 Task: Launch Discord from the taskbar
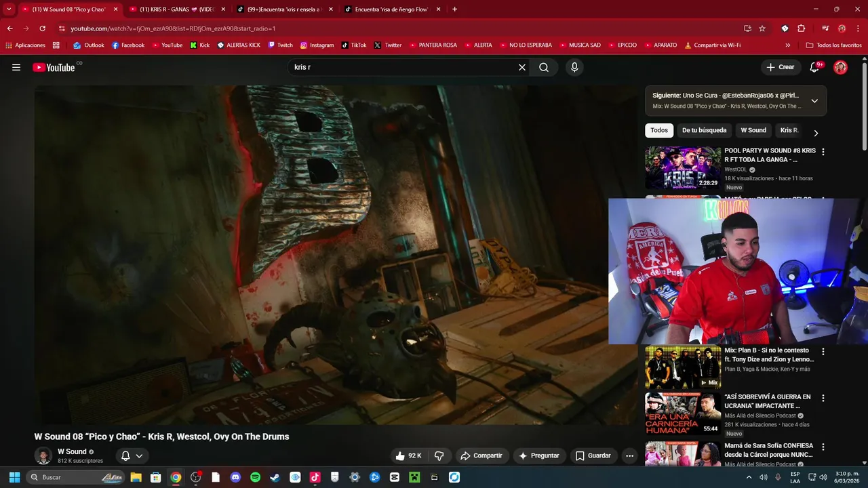(235, 477)
